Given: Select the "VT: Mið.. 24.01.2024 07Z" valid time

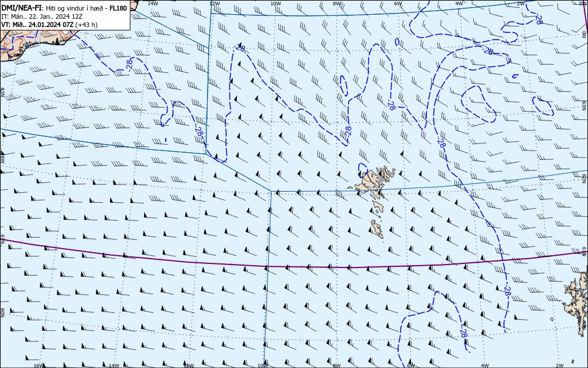Looking at the screenshot, I should tap(37, 25).
